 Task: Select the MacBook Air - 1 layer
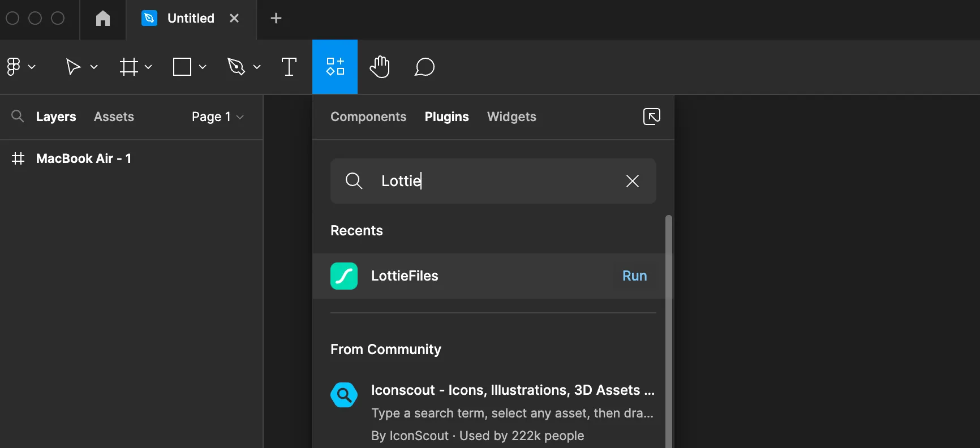83,158
